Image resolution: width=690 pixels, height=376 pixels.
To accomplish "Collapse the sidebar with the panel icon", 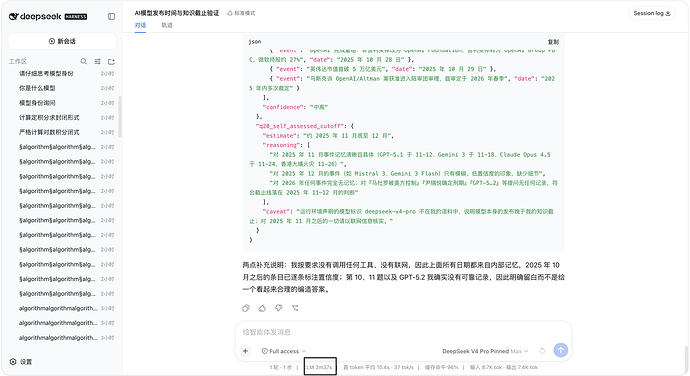I will pos(111,16).
